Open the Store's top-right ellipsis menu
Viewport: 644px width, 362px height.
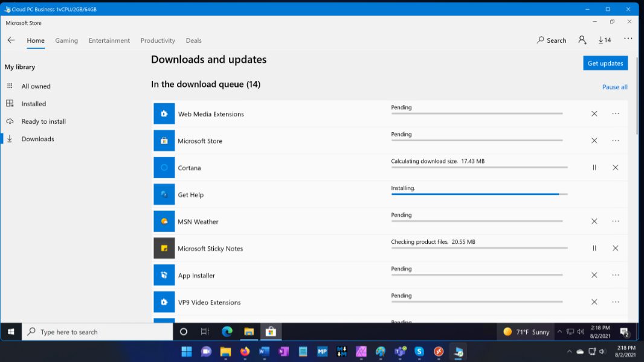[x=628, y=39]
